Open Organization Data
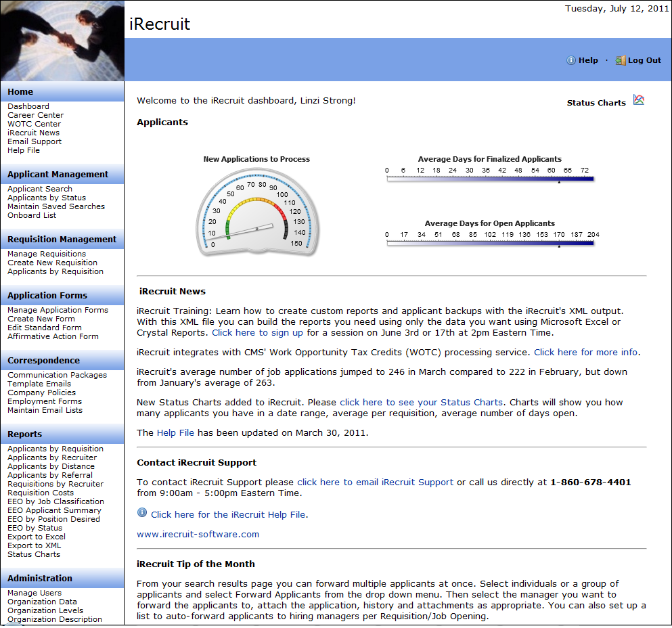Viewport: 672px width, 628px height. pos(42,602)
